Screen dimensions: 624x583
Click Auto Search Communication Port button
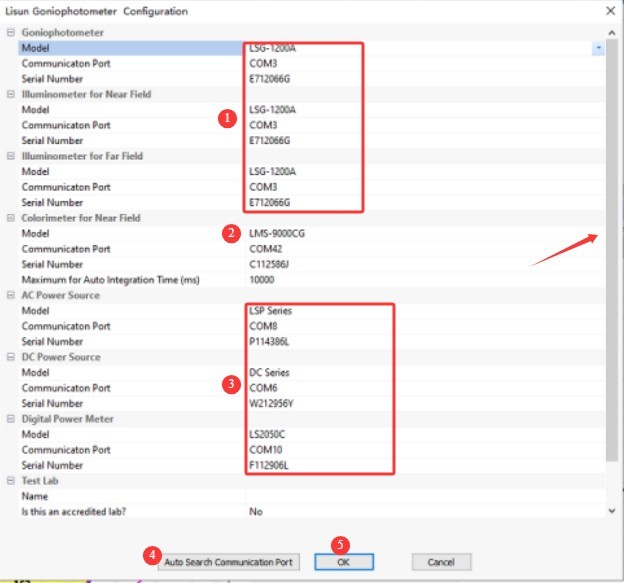228,562
